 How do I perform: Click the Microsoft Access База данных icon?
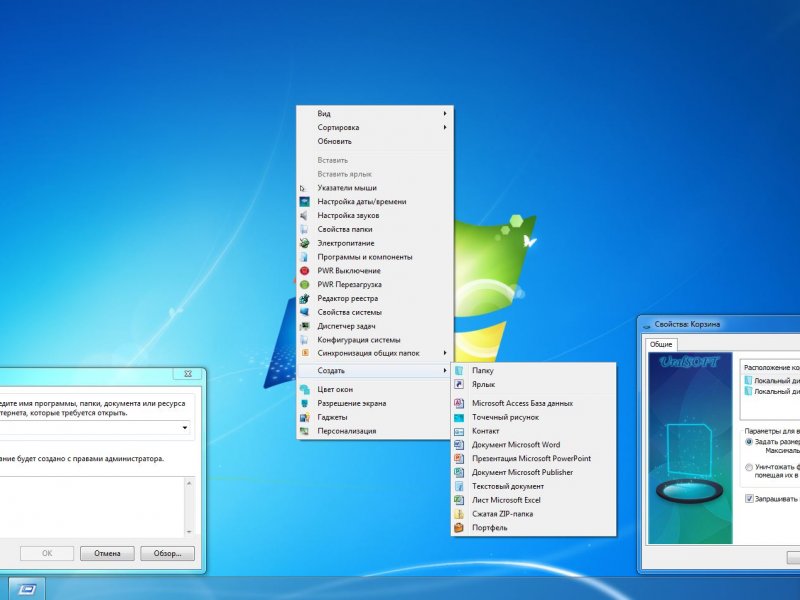[459, 403]
